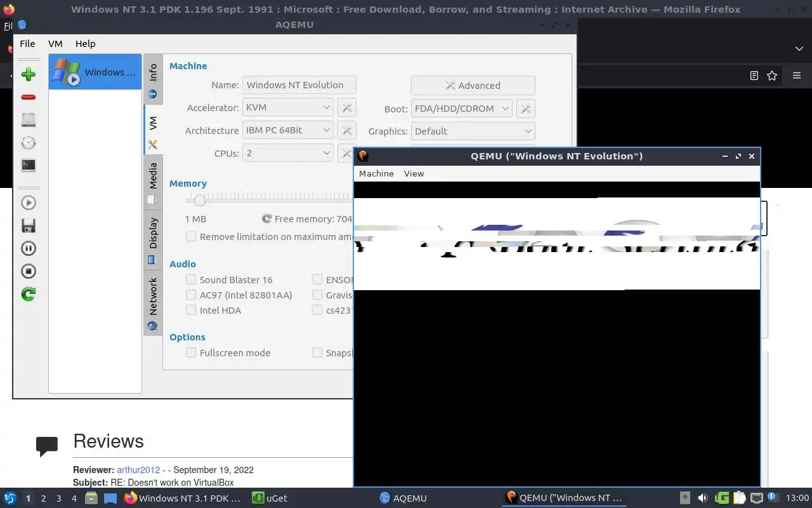Switch to the Media vertical tab
This screenshot has height=508, width=812.
153,183
